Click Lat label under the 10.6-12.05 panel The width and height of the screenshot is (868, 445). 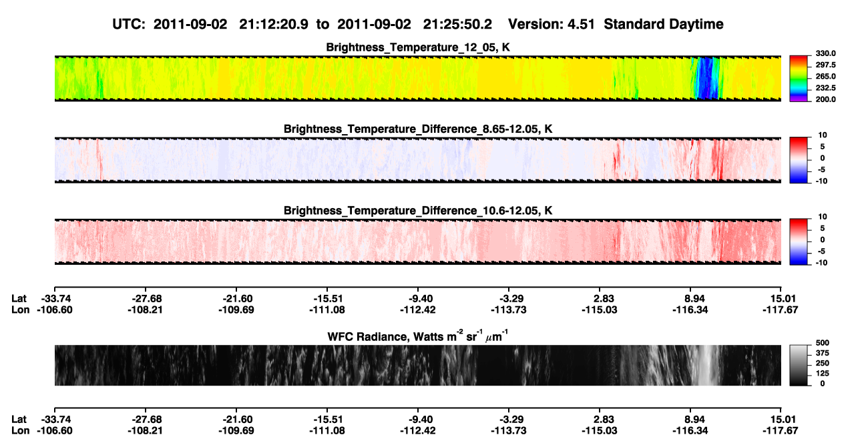pyautogui.click(x=20, y=298)
